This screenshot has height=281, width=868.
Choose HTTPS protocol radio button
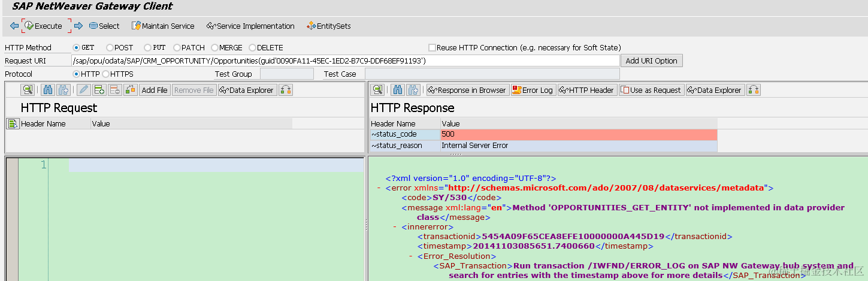pyautogui.click(x=105, y=74)
